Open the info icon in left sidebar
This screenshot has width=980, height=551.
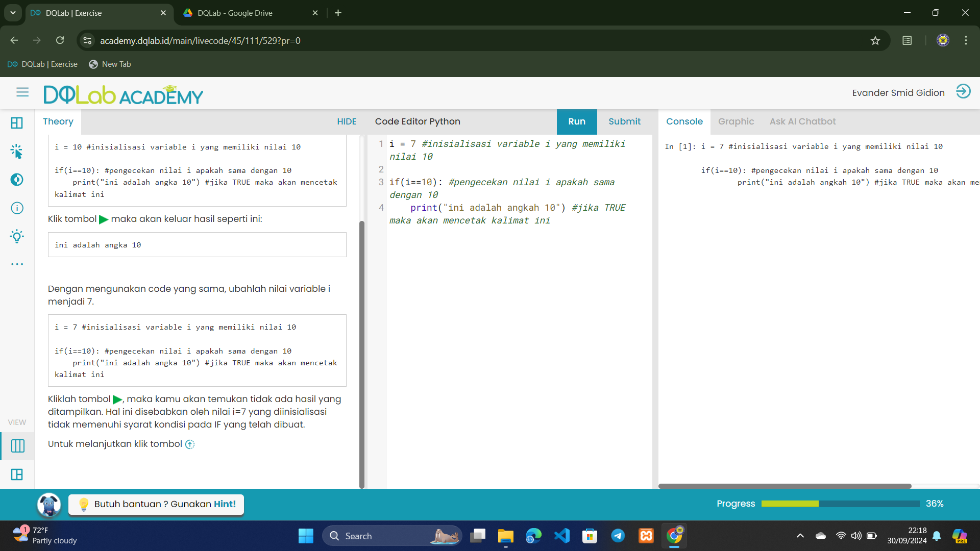pyautogui.click(x=17, y=208)
